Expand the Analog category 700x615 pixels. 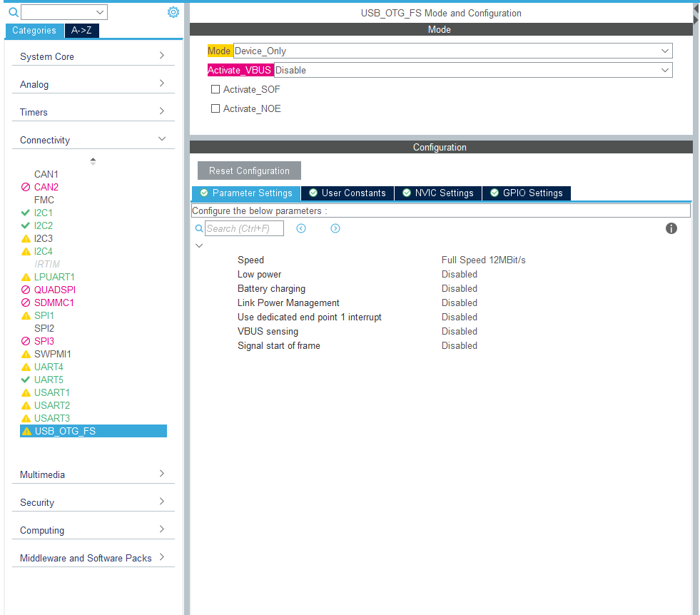click(x=93, y=84)
